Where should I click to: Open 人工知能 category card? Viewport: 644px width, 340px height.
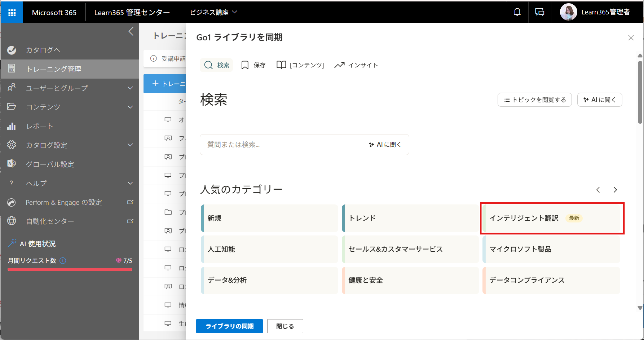269,249
